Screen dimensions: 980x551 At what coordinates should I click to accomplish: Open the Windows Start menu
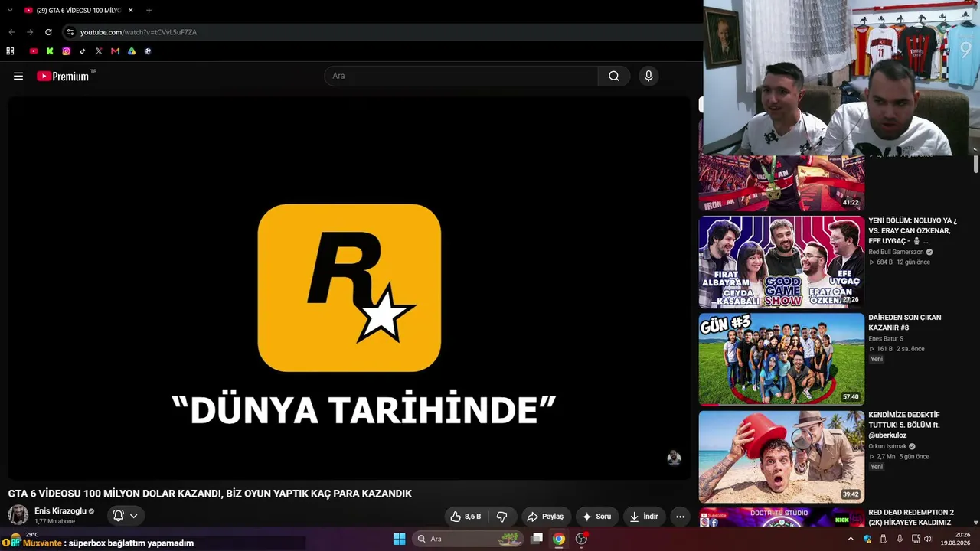click(399, 539)
